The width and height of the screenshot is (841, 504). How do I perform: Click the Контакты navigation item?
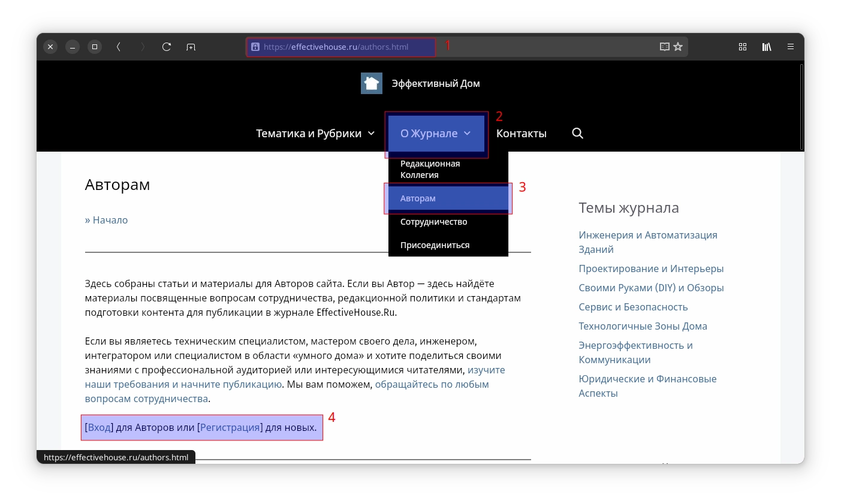point(521,133)
